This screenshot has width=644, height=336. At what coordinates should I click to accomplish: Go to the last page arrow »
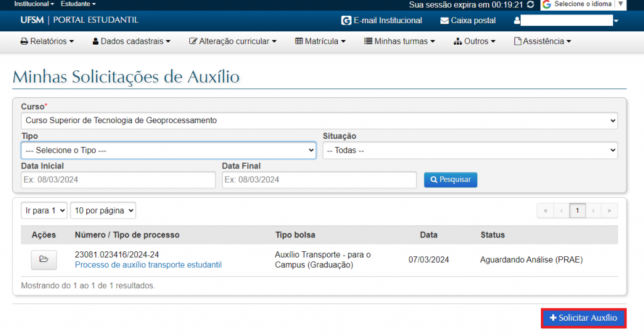(609, 211)
